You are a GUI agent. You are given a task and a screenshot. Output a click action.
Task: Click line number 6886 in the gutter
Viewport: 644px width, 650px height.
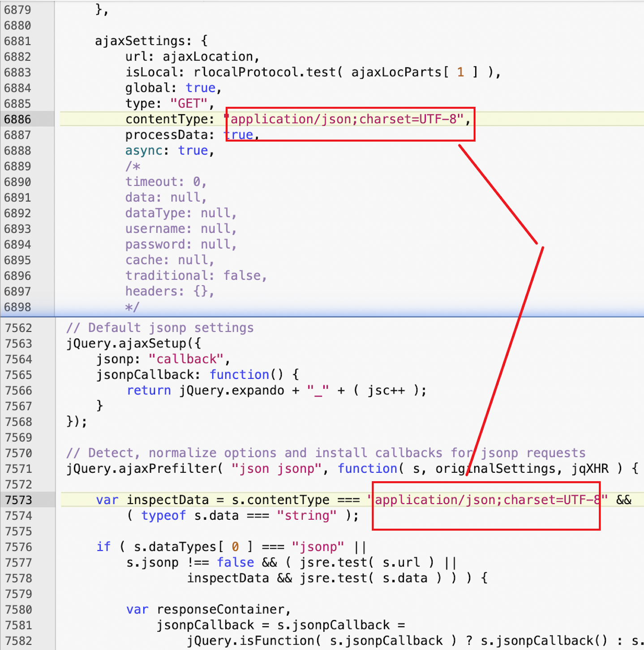click(18, 120)
